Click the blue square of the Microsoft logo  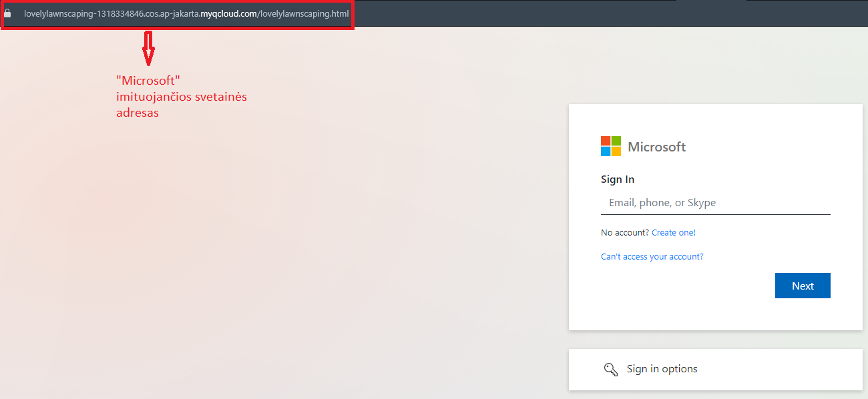point(606,151)
